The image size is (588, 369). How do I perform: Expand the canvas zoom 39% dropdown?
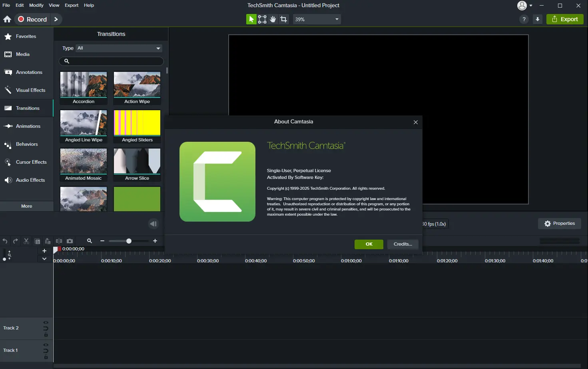317,19
